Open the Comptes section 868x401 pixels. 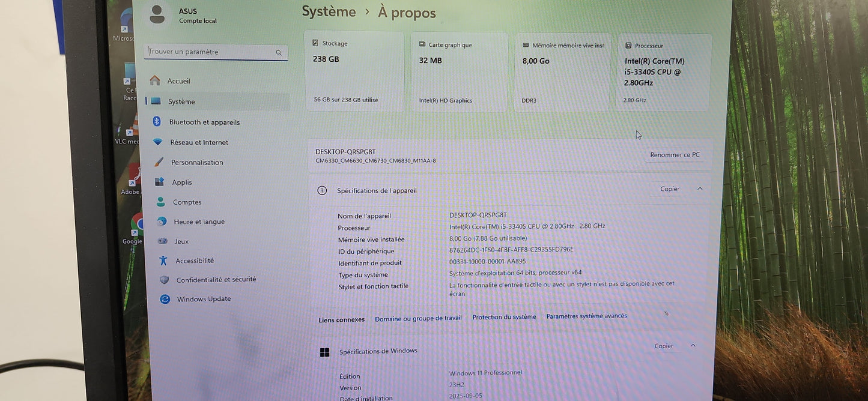coord(187,202)
